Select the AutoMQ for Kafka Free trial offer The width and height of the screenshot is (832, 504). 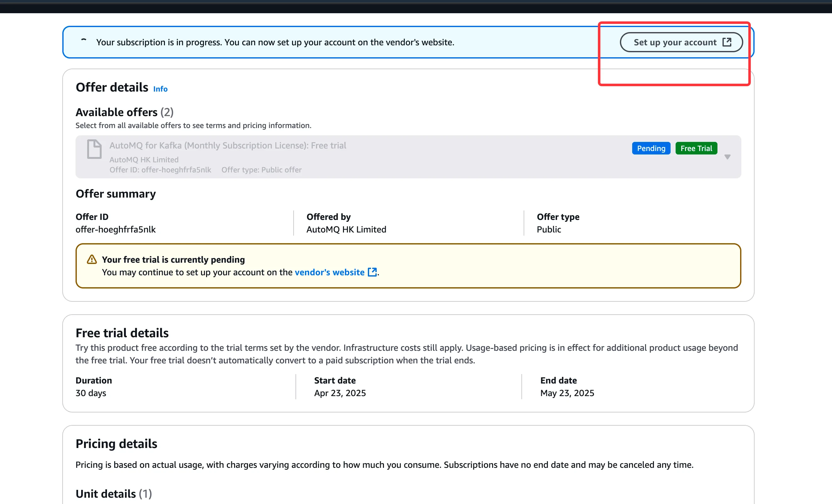point(228,145)
